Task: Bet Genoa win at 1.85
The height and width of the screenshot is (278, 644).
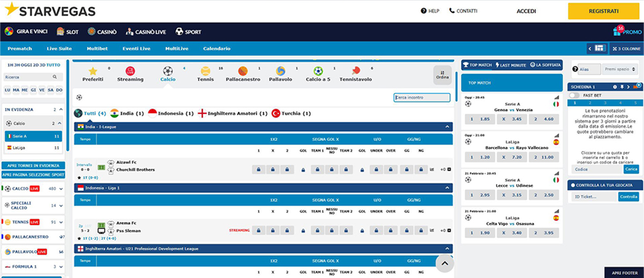Action: click(x=480, y=119)
